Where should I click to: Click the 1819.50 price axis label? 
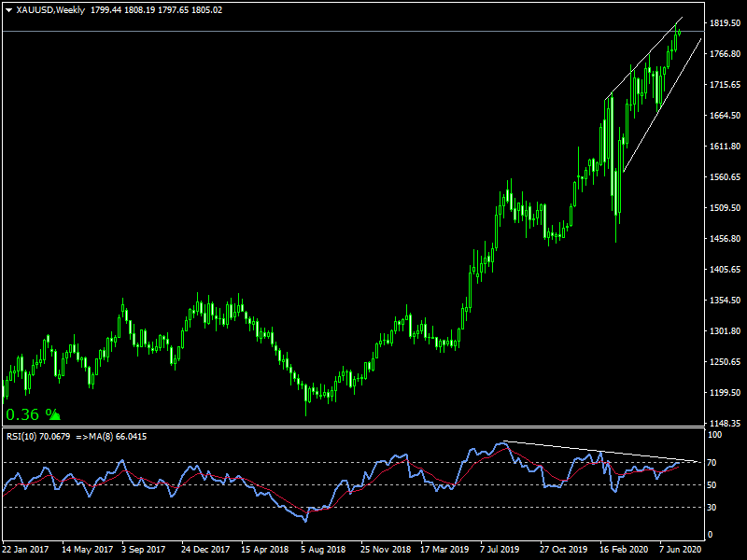click(x=725, y=23)
